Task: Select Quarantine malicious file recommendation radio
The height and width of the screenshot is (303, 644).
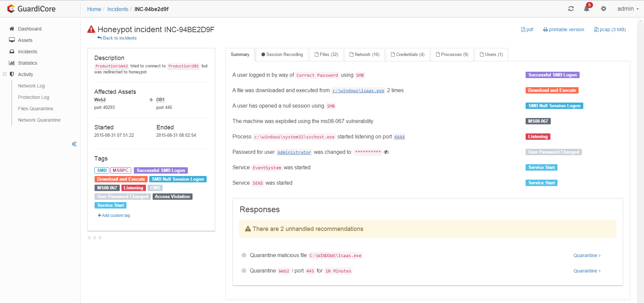Action: (x=244, y=255)
